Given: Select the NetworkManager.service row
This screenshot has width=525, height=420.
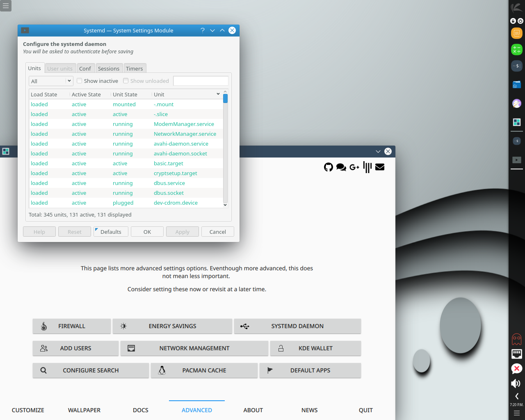Looking at the screenshot, I should [x=126, y=134].
